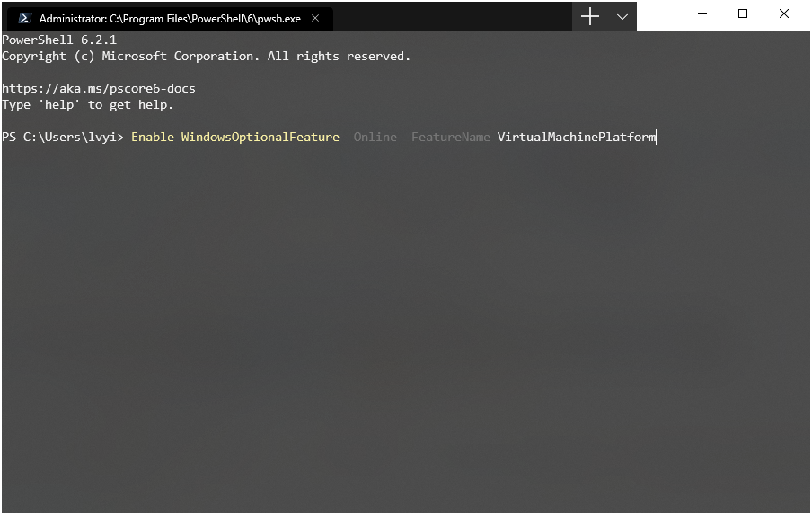
Task: Maximize the terminal window
Action: click(x=743, y=14)
